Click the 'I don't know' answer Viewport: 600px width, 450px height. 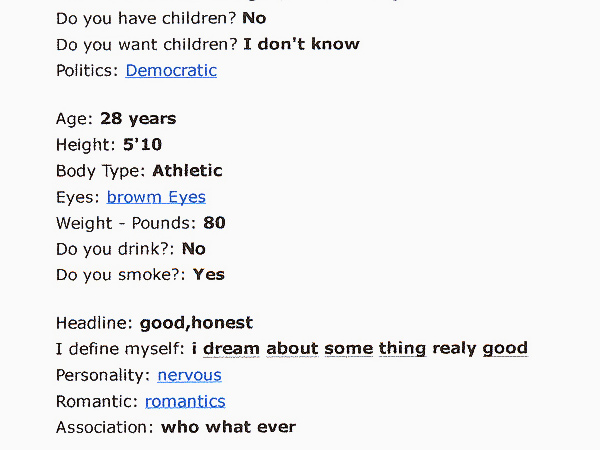pos(301,44)
